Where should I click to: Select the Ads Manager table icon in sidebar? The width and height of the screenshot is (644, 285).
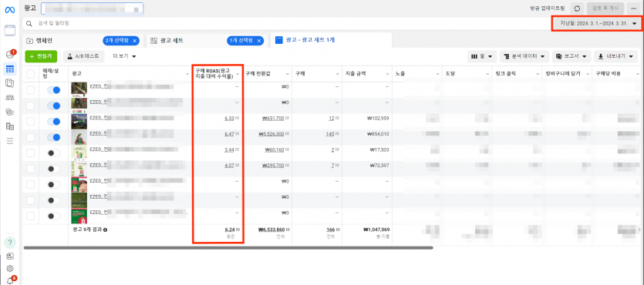tap(10, 69)
